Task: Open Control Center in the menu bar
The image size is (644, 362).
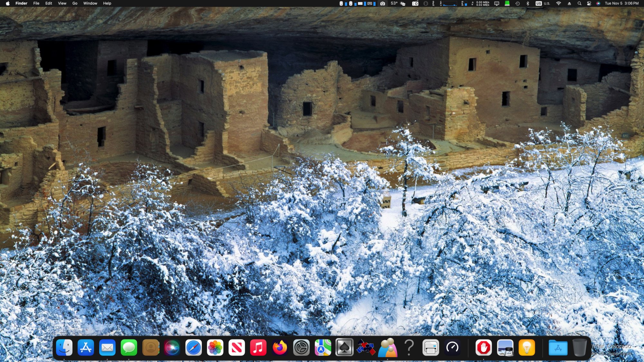Action: [589, 4]
